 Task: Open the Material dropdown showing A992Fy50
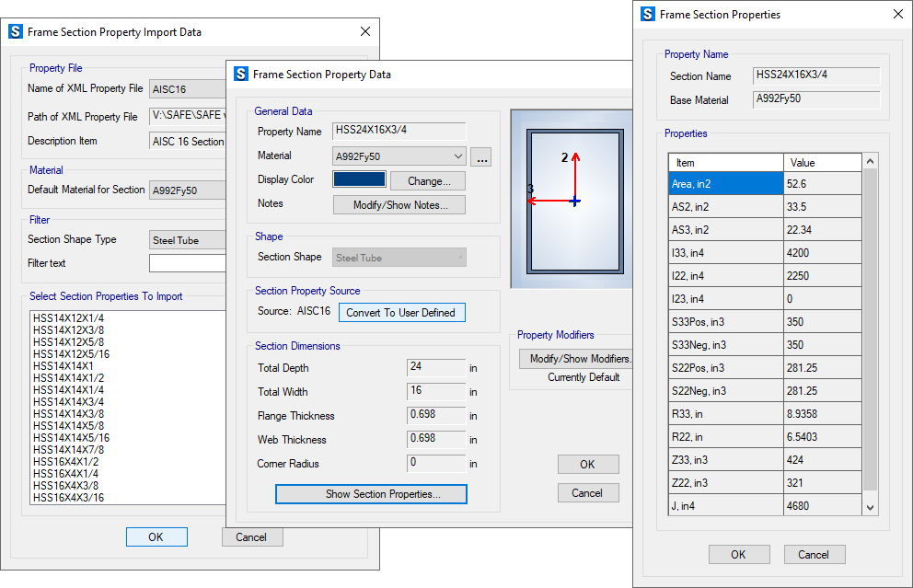click(x=399, y=156)
